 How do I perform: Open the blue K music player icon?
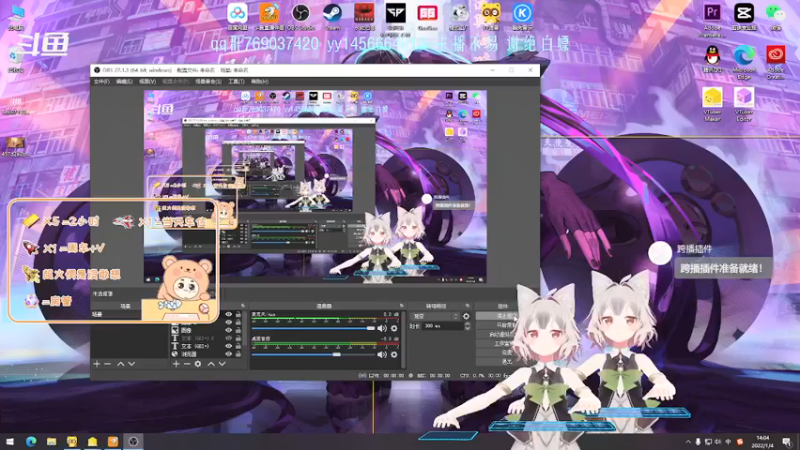[521, 16]
